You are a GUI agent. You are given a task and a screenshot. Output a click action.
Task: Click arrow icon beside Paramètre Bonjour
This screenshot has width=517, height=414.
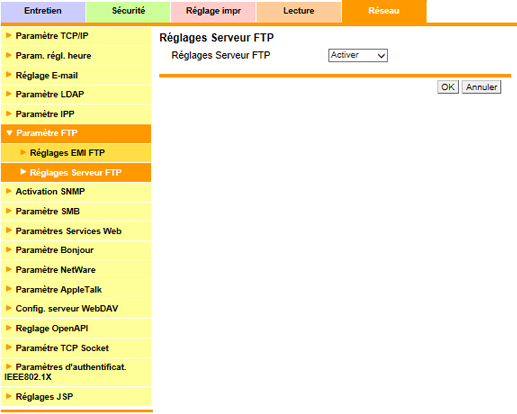pos(9,250)
